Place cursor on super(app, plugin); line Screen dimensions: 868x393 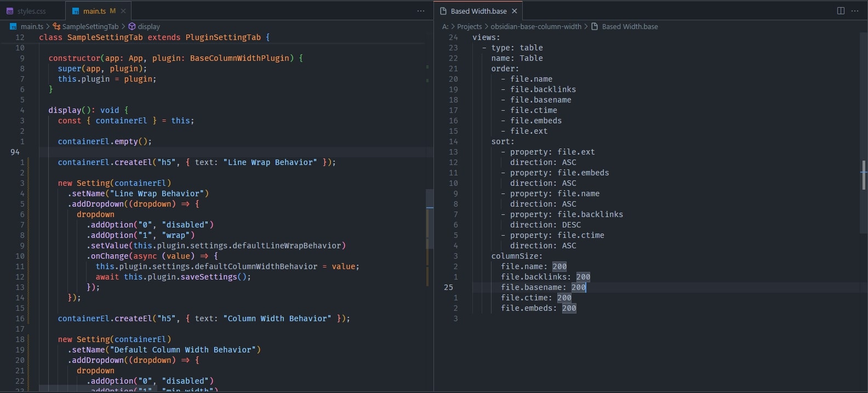(x=102, y=69)
